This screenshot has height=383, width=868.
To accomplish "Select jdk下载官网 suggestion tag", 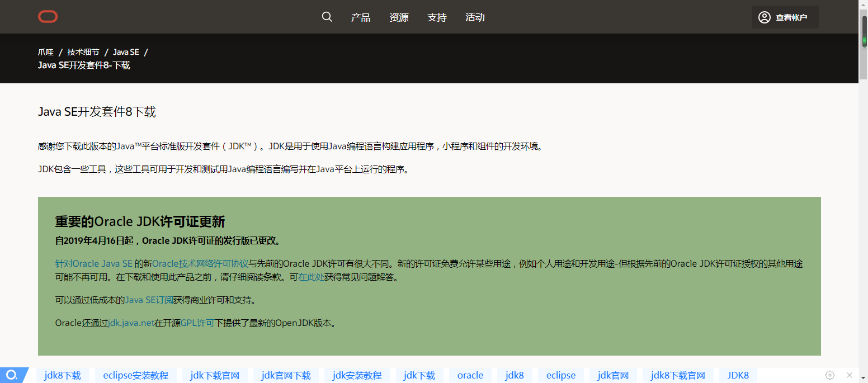I will pos(215,375).
